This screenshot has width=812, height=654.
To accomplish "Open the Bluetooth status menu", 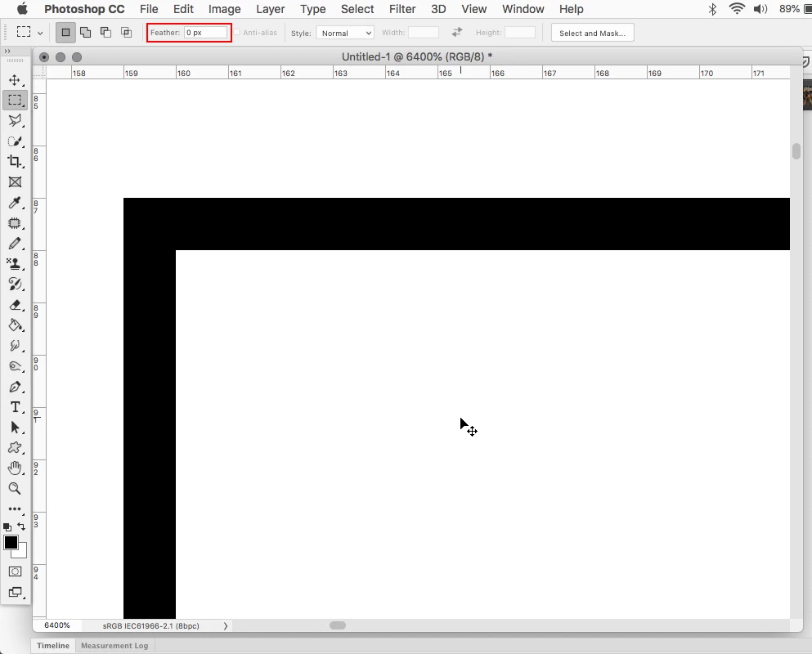I will pyautogui.click(x=712, y=9).
